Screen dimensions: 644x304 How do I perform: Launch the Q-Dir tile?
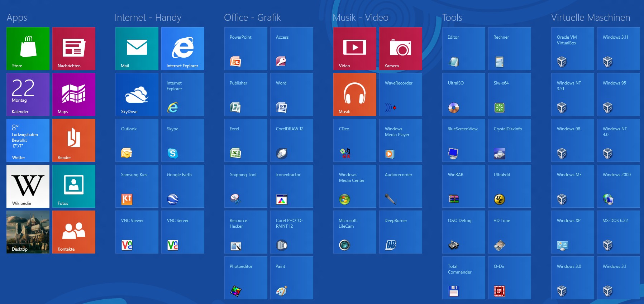[x=510, y=278]
